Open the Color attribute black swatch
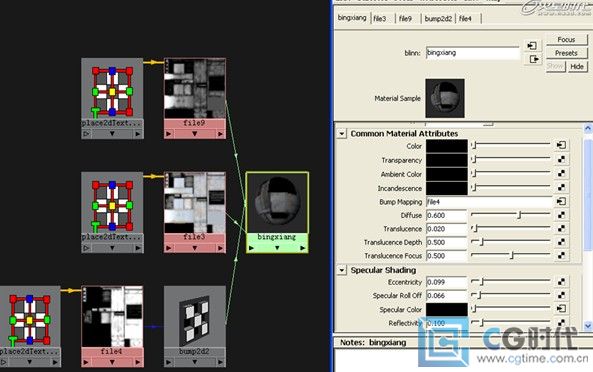The image size is (593, 372). click(x=447, y=146)
